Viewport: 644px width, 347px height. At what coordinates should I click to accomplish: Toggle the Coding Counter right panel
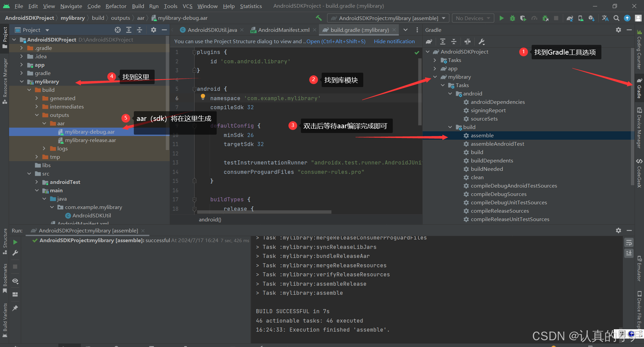point(639,54)
